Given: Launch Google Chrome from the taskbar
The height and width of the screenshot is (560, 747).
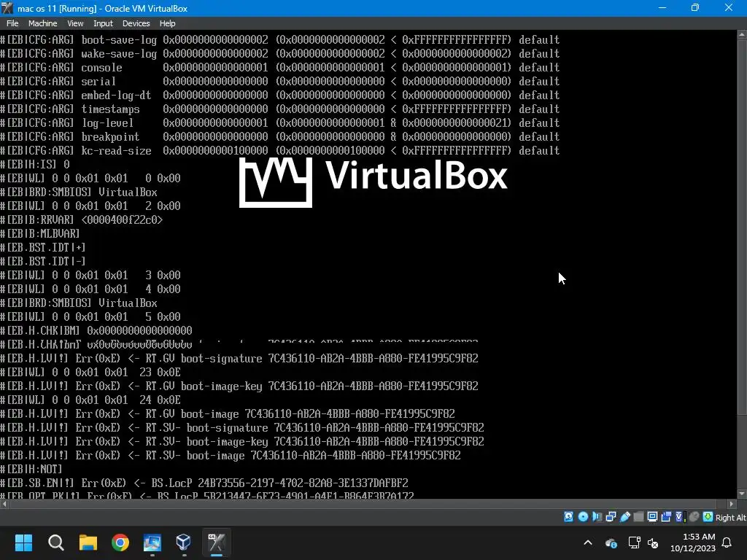Looking at the screenshot, I should pos(120,542).
